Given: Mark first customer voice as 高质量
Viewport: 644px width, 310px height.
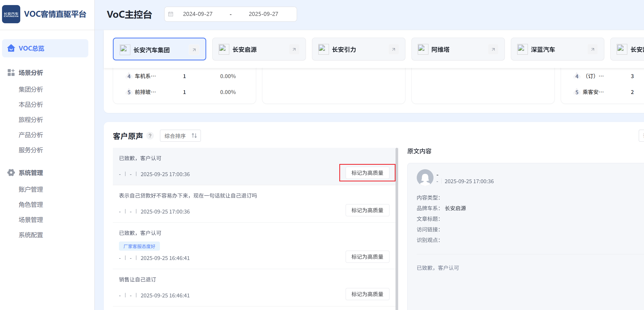Looking at the screenshot, I should pos(367,173).
